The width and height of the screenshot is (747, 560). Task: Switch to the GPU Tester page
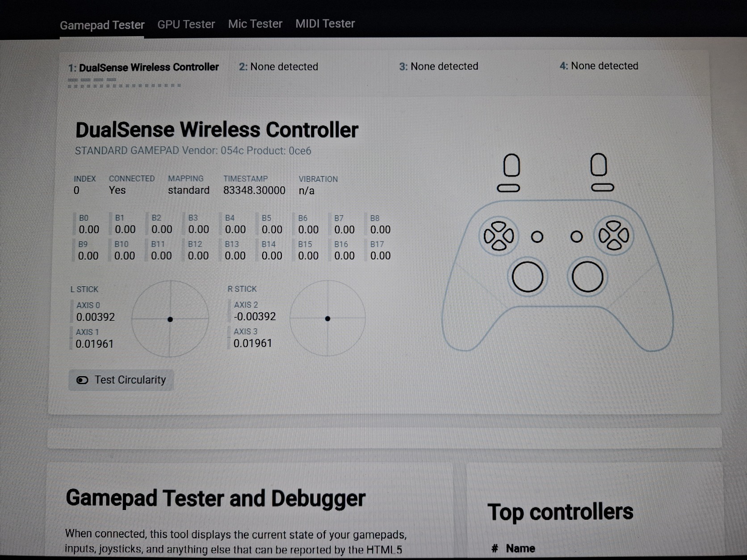pyautogui.click(x=186, y=24)
